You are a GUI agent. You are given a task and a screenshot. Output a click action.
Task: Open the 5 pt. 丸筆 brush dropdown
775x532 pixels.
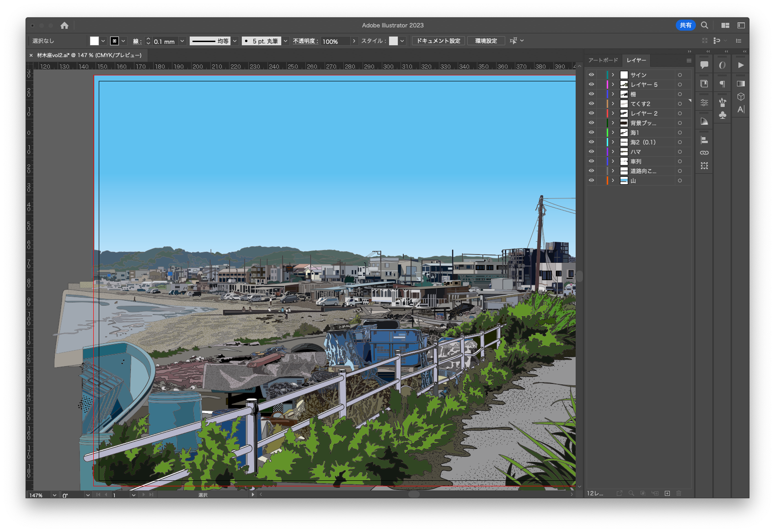285,41
